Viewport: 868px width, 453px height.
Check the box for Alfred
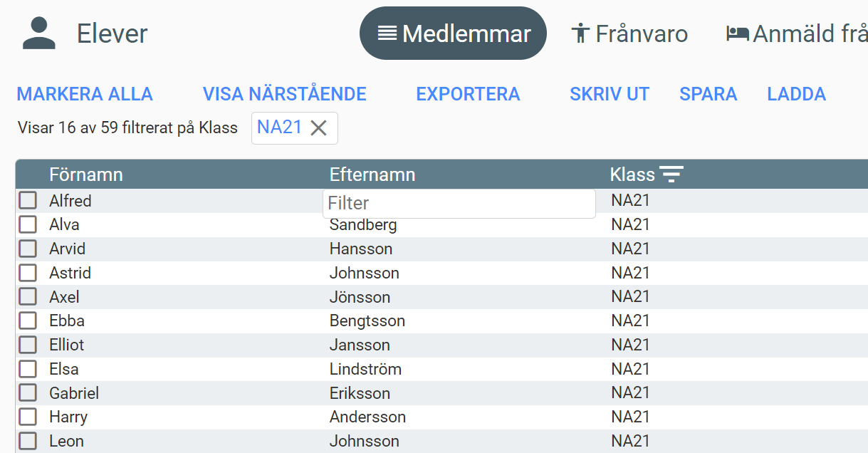(x=28, y=201)
